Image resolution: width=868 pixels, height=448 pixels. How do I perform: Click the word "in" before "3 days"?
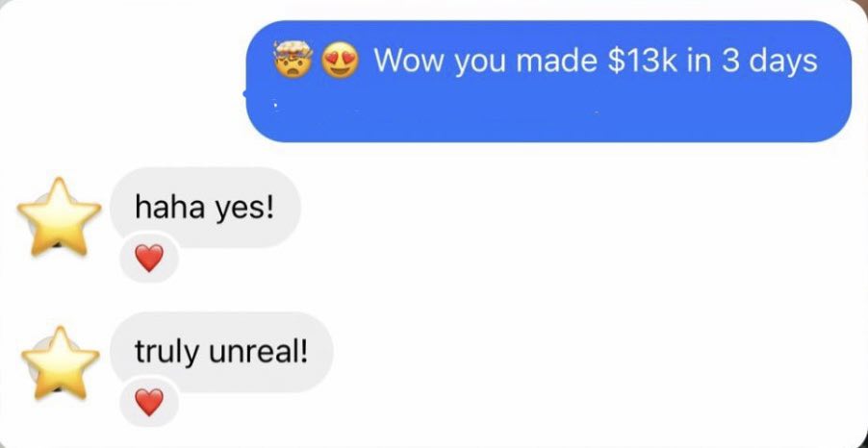(699, 61)
